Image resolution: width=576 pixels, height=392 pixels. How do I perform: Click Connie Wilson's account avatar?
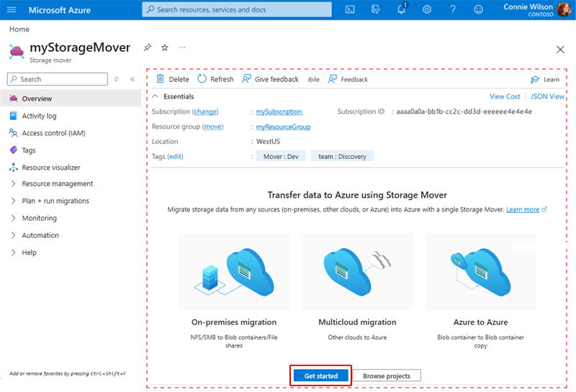pos(564,9)
